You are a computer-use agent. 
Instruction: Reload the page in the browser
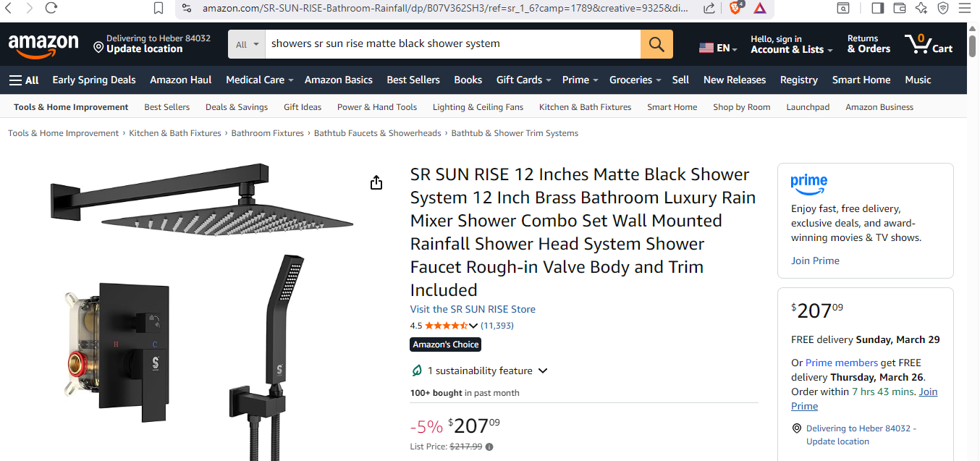pos(51,8)
